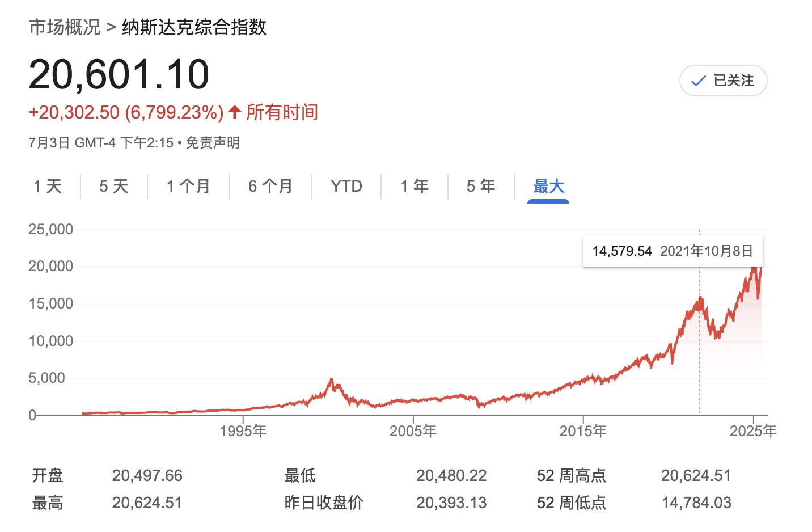The height and width of the screenshot is (532, 812).
Task: Click the 52 周低点 label
Action: click(572, 503)
